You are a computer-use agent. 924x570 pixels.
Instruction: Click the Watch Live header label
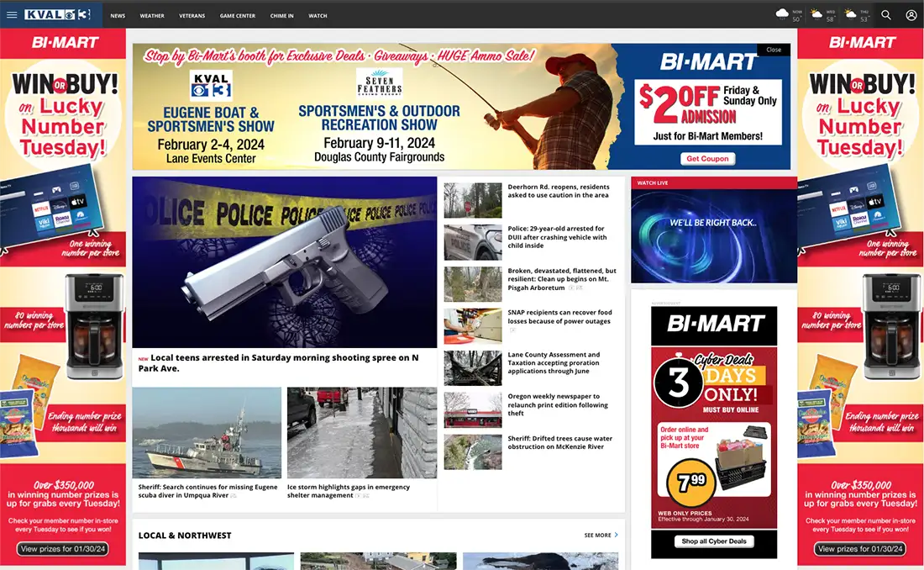[653, 183]
